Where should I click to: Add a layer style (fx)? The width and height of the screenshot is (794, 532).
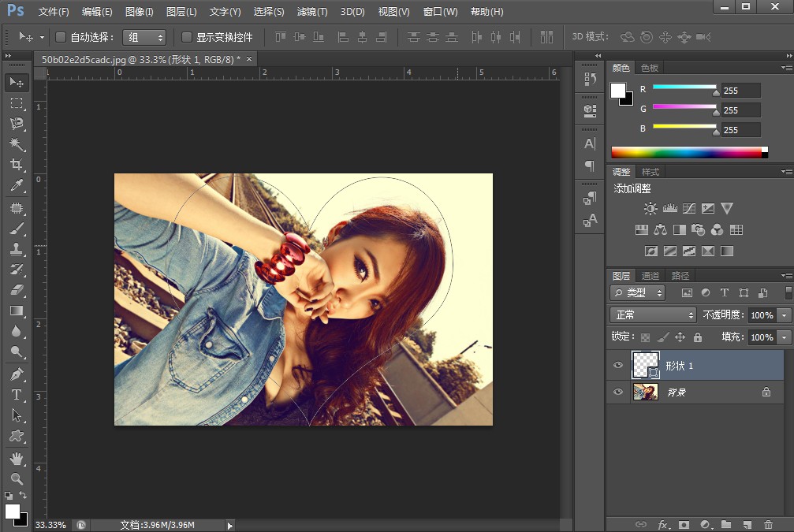(662, 524)
